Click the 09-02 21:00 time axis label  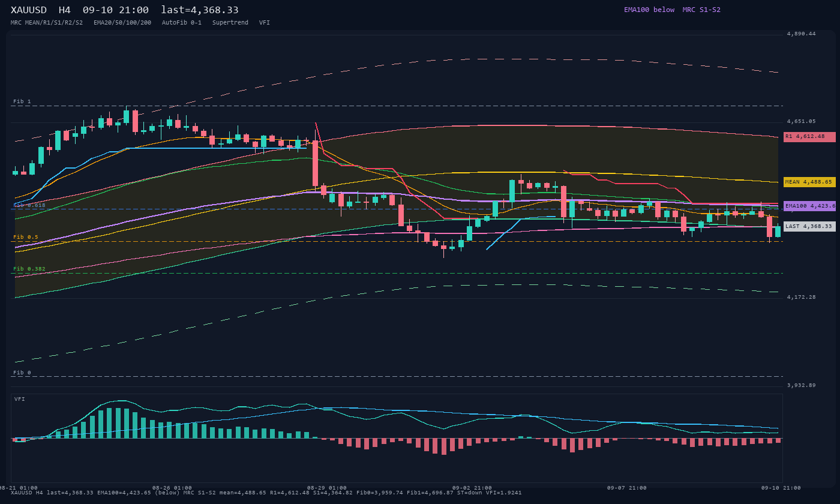click(472, 488)
